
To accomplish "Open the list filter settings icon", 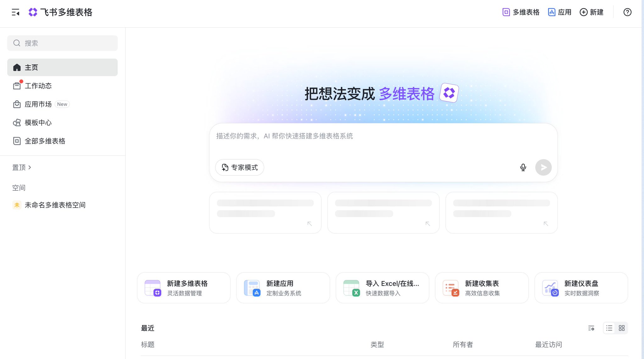I will tap(591, 328).
